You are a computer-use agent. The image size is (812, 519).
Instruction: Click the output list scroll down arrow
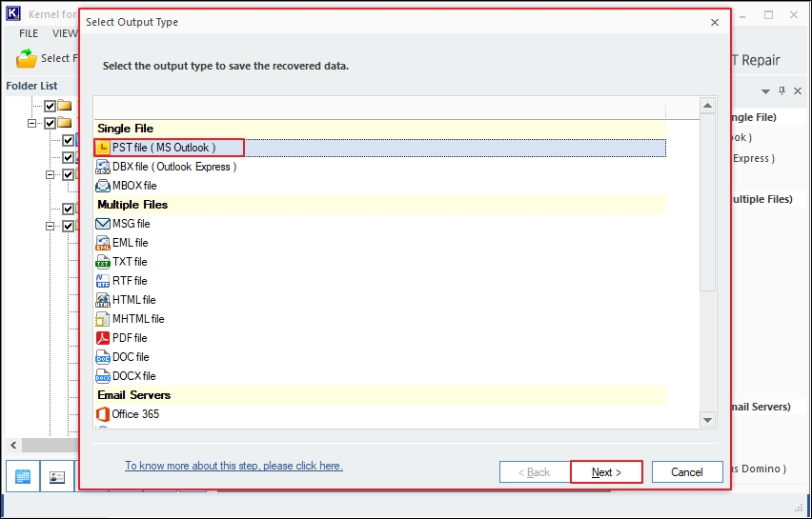tap(707, 420)
